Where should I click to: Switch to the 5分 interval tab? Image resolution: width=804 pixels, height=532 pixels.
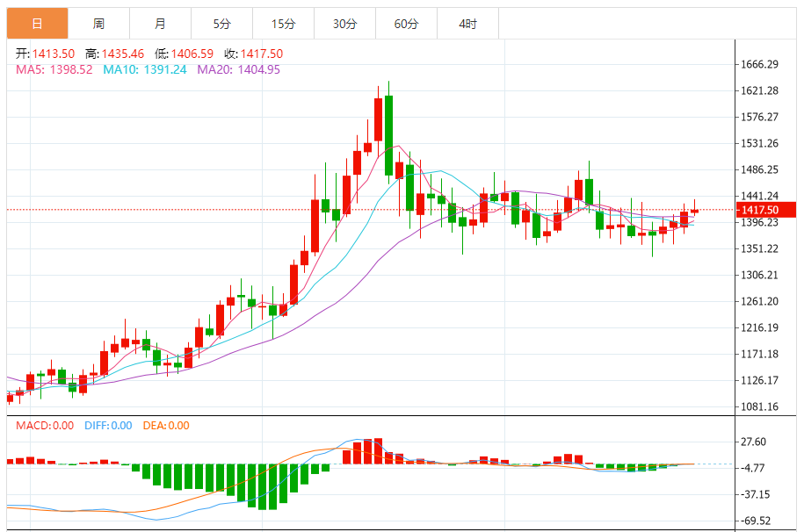221,24
